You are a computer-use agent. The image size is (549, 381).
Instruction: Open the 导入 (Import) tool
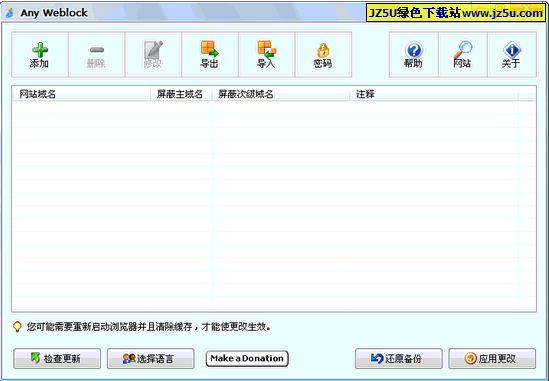point(267,55)
